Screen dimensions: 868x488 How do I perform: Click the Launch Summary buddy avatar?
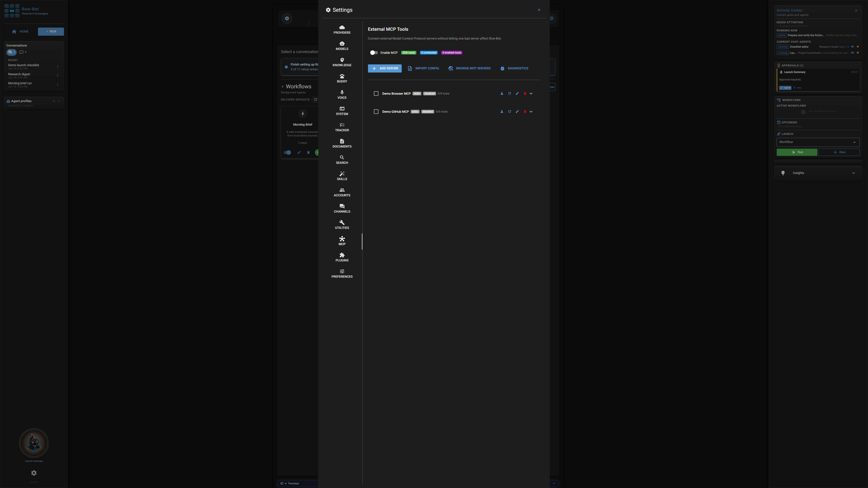[34, 443]
